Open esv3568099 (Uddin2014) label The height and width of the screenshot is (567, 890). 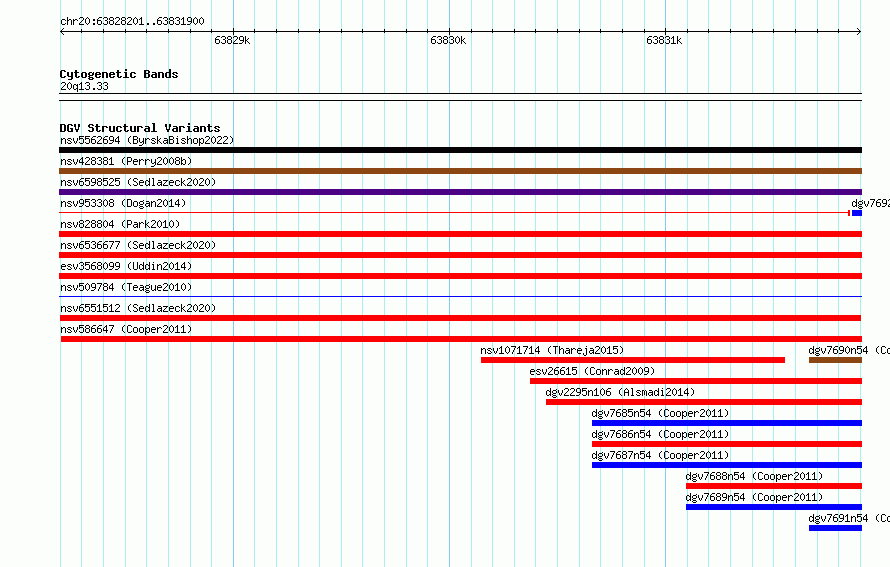[x=126, y=266]
